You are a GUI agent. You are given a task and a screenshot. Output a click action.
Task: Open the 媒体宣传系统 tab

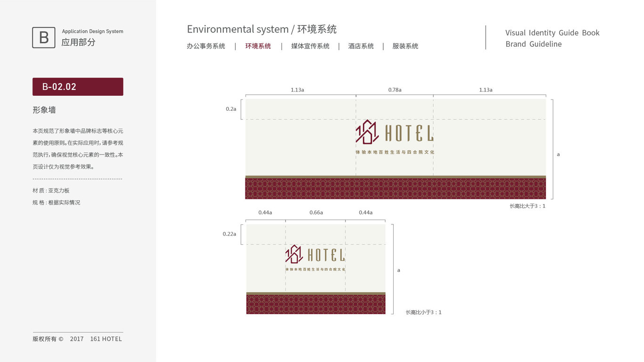click(x=310, y=46)
